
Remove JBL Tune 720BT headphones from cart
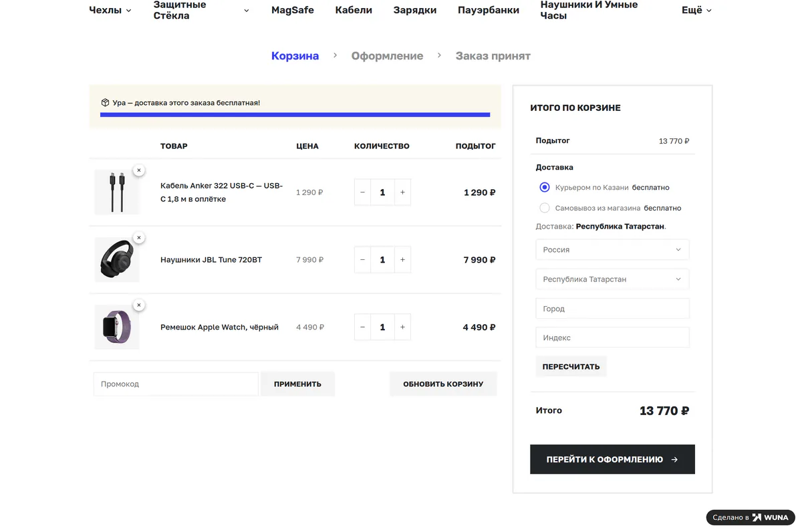[x=138, y=238]
